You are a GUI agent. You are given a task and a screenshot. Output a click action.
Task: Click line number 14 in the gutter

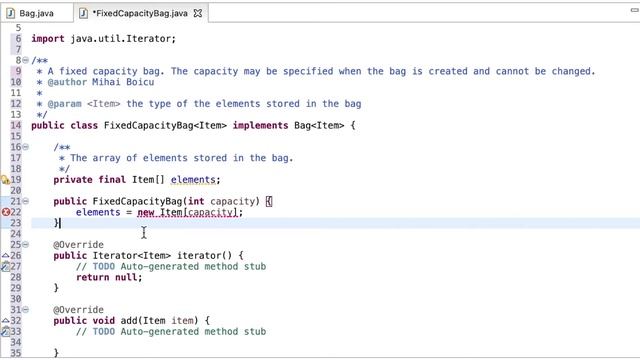(x=16, y=125)
